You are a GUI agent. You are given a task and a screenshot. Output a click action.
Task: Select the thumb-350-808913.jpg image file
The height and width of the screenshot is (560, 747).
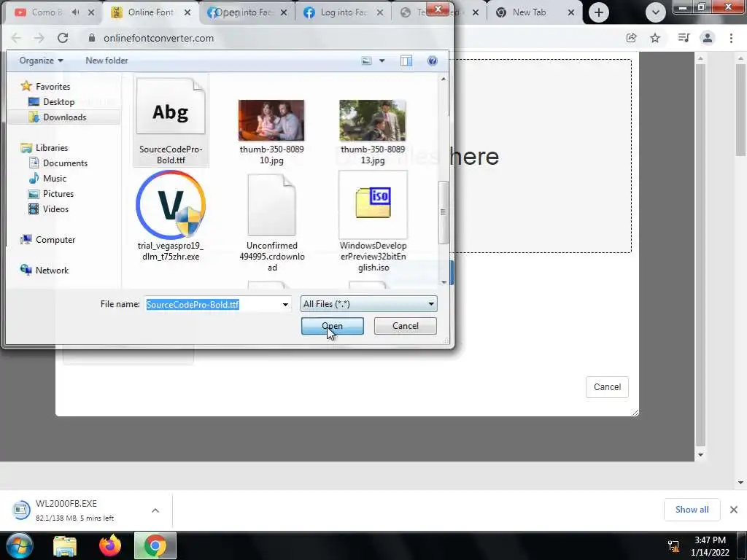pos(373,132)
